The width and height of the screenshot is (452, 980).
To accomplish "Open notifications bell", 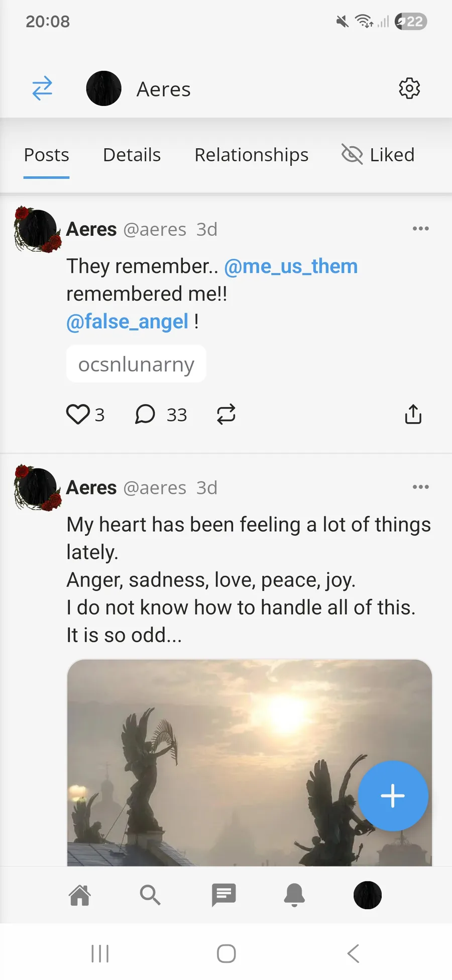I will (x=295, y=895).
